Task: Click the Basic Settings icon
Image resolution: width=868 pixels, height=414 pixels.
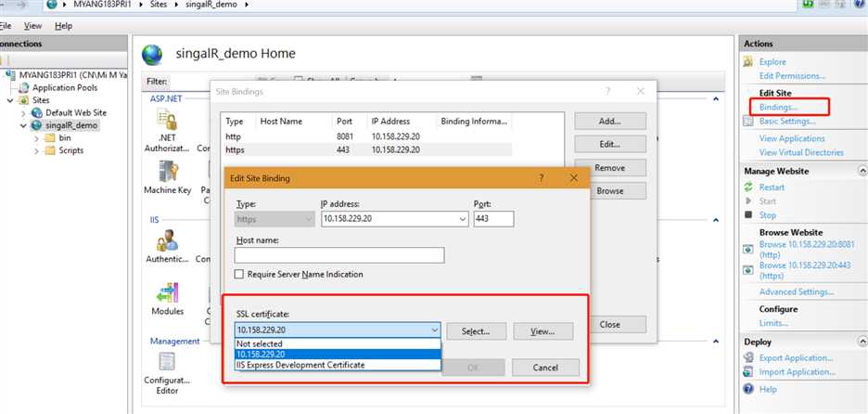Action: tap(748, 122)
